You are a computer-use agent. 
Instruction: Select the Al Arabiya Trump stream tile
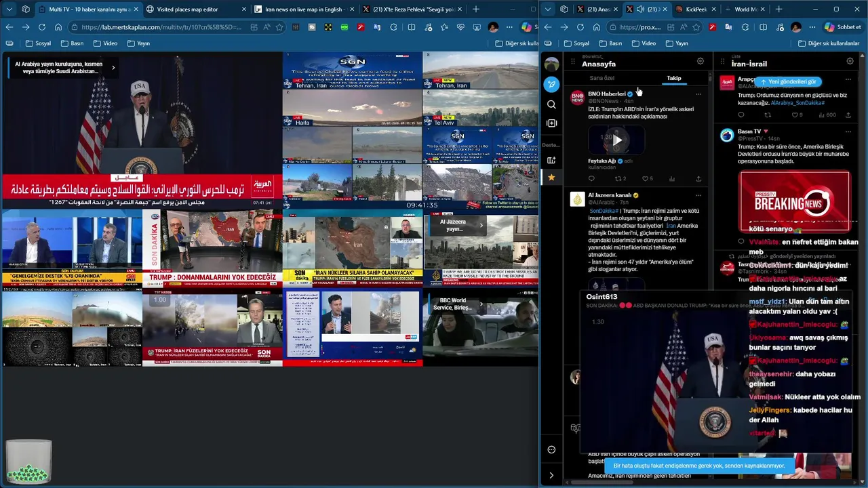[x=141, y=130]
